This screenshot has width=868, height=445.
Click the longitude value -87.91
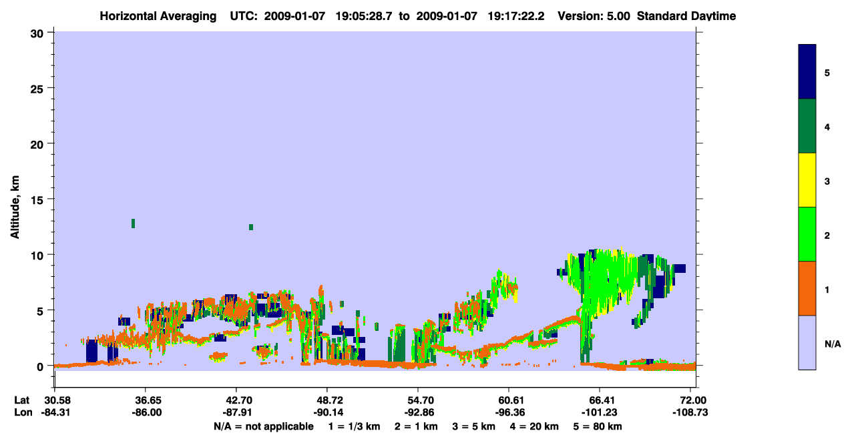pyautogui.click(x=236, y=412)
